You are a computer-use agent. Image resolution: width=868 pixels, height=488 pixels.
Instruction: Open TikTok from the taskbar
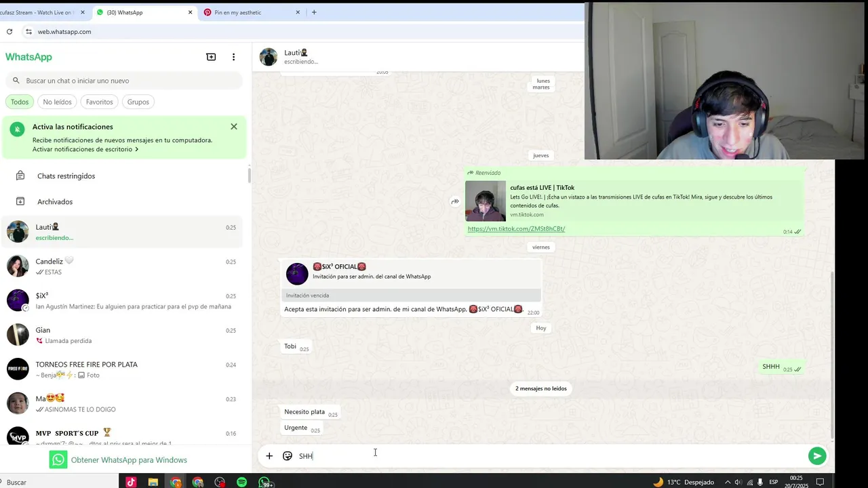pyautogui.click(x=131, y=482)
